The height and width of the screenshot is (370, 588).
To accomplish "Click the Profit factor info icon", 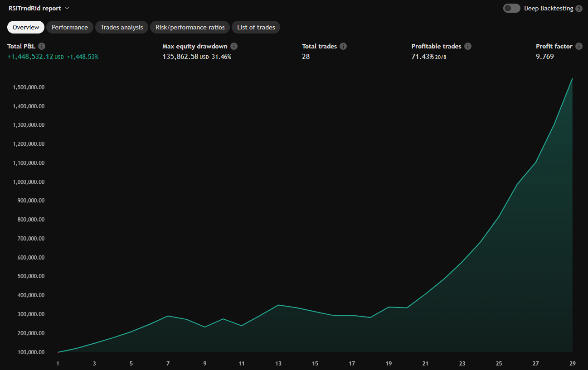I will (x=578, y=46).
